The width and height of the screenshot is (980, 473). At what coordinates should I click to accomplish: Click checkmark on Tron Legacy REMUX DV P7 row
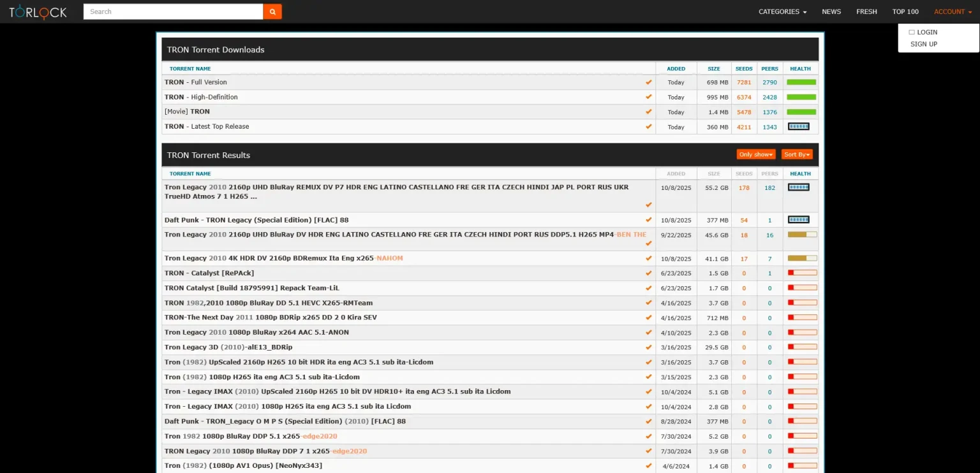649,205
